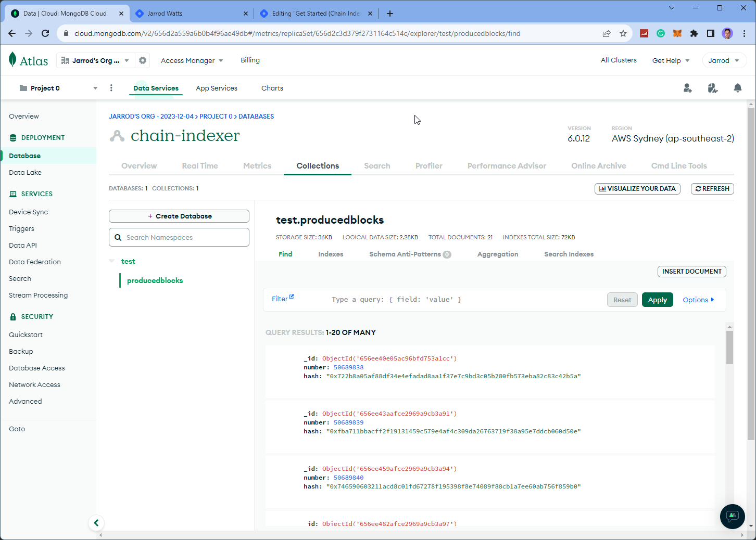Viewport: 756px width, 540px height.
Task: Go back in browser history
Action: pyautogui.click(x=12, y=33)
